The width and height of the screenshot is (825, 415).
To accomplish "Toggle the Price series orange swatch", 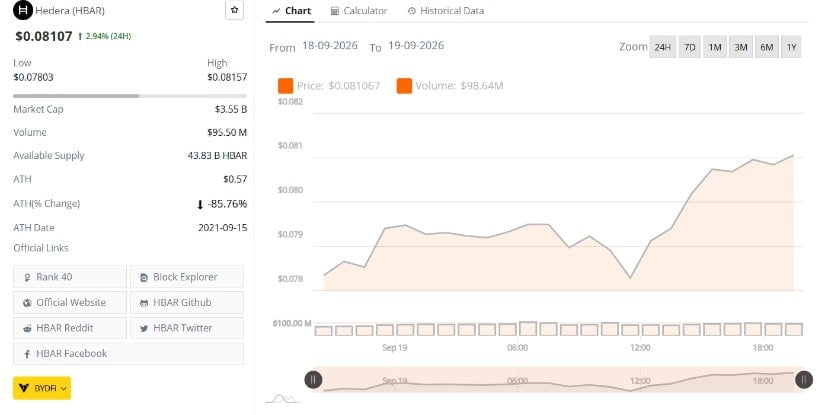I will 286,86.
